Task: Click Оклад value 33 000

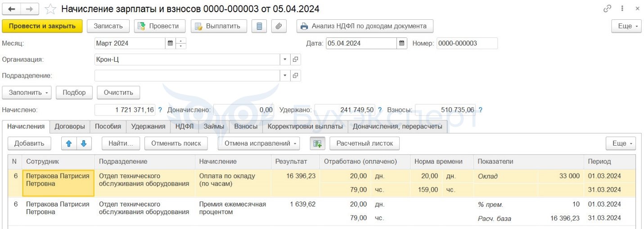Action: tap(569, 176)
